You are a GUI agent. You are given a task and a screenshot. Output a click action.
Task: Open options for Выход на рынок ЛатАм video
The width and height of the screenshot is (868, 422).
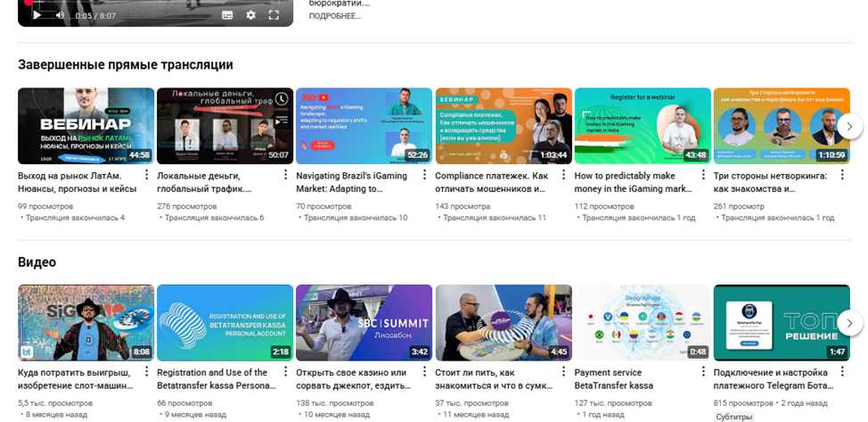pos(147,175)
